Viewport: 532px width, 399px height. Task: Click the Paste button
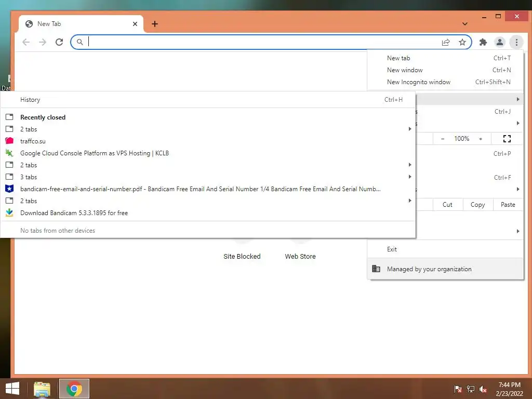click(x=508, y=205)
